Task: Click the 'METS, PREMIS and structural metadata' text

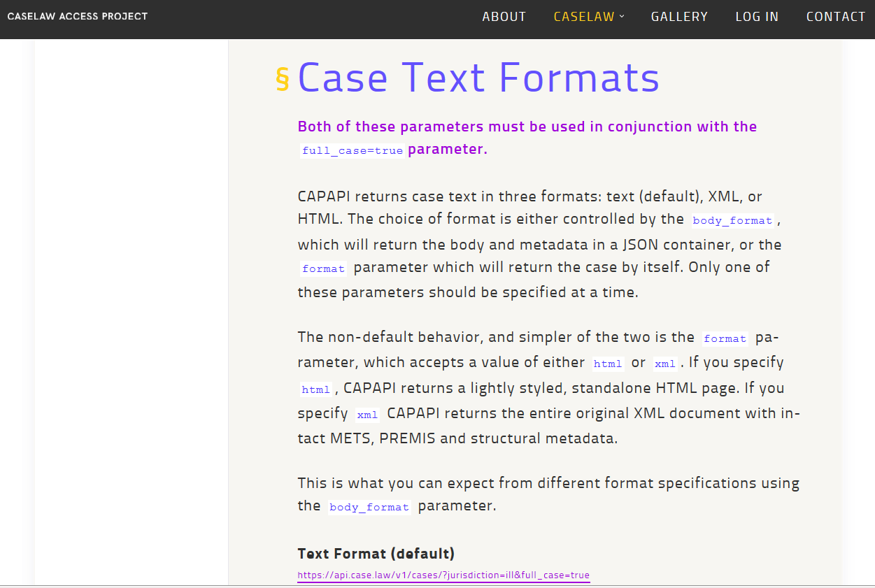Action: (473, 438)
